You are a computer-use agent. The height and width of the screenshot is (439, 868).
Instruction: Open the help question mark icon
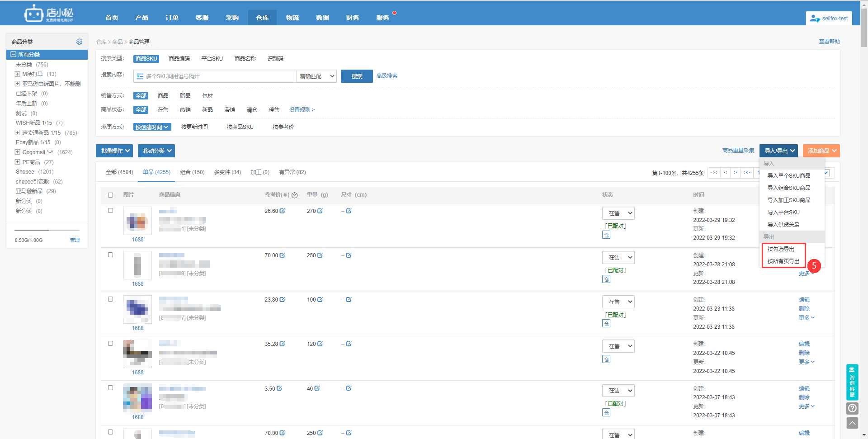click(852, 408)
